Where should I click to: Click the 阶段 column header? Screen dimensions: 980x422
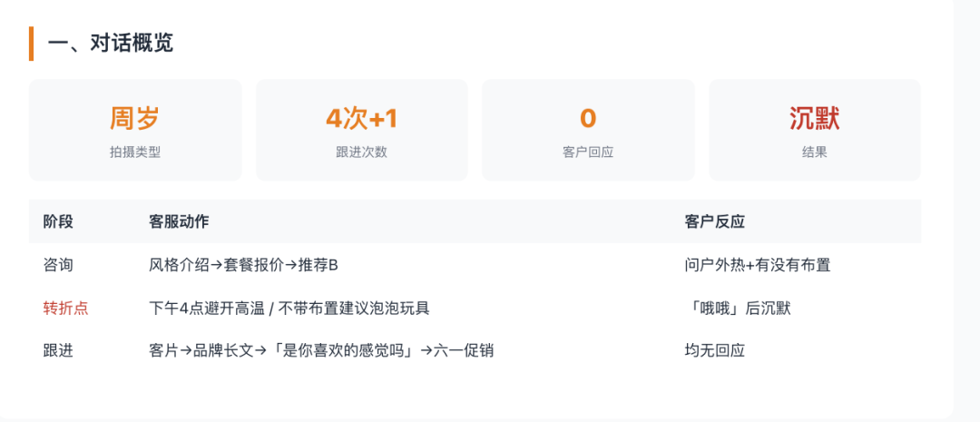[58, 222]
